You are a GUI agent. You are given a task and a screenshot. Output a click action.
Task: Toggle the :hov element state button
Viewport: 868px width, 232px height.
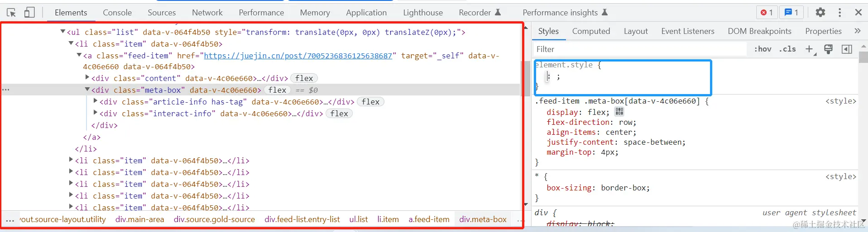762,49
